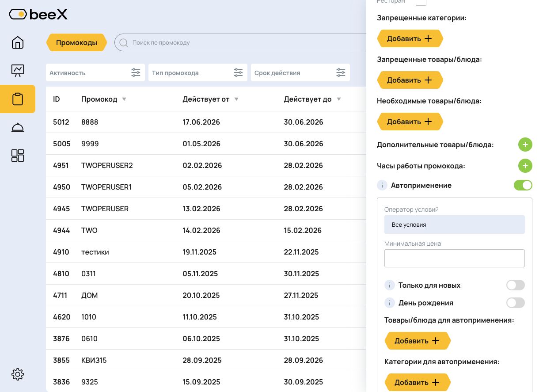Select the clipboard icon in sidebar
Viewport: 543px width, 392px height.
click(18, 99)
